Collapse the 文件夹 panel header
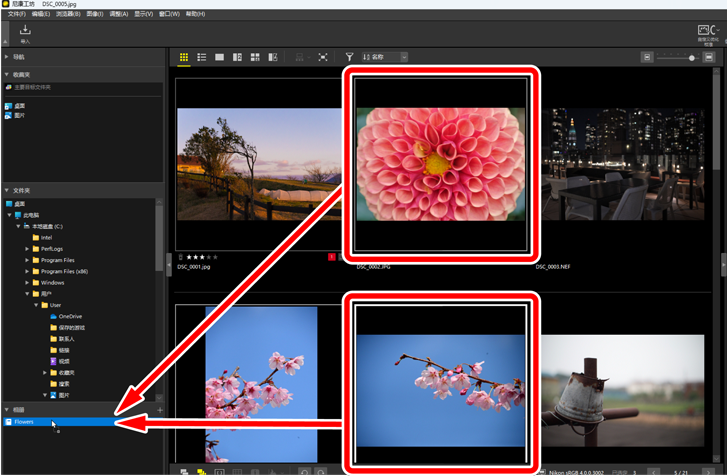Viewport: 727px width, 476px height. (8, 190)
